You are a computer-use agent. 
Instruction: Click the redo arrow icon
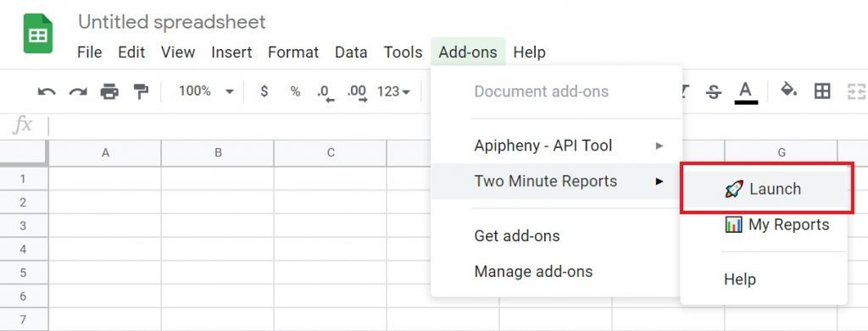(78, 91)
